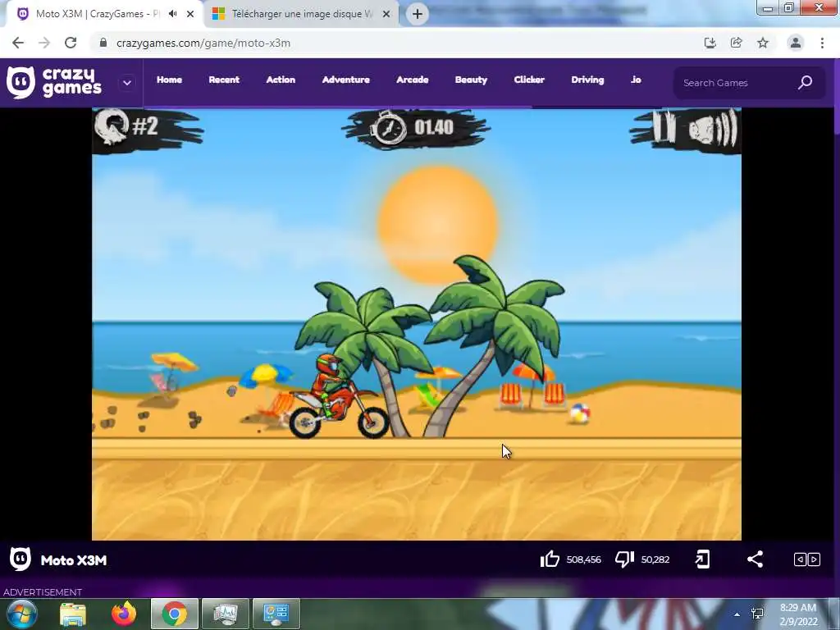Close the Moto X3M tab

(190, 14)
